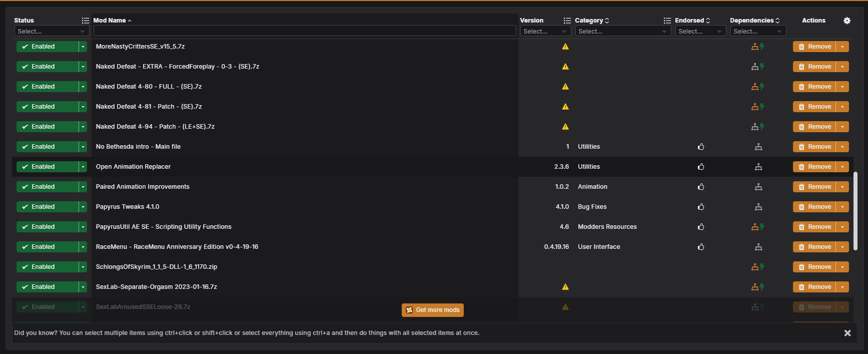Expand status arrow for Paired Animation Improvements

pyautogui.click(x=83, y=187)
